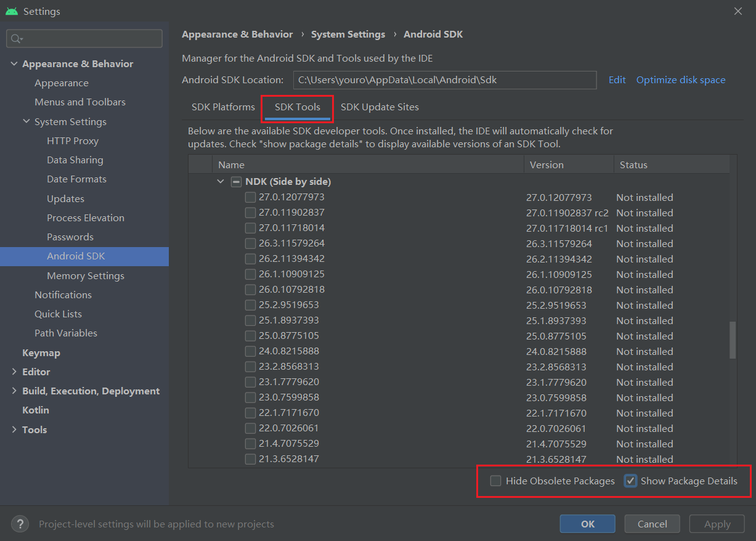This screenshot has height=541, width=756.
Task: Select the 22.1.7171670 NDK row name
Action: tap(289, 413)
